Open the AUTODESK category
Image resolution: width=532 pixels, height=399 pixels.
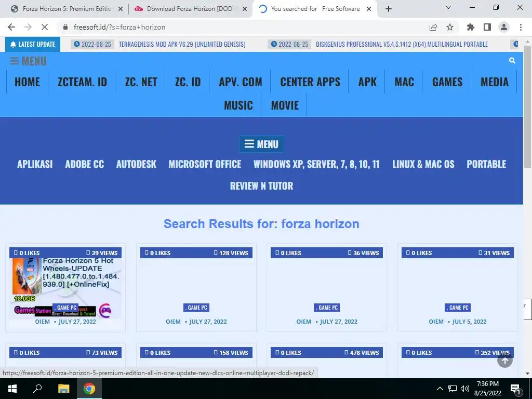click(136, 164)
